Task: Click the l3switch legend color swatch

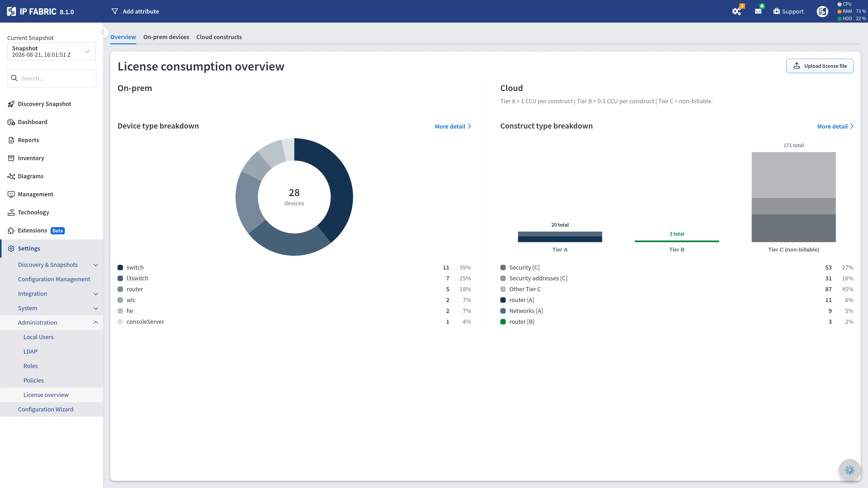Action: click(x=120, y=279)
